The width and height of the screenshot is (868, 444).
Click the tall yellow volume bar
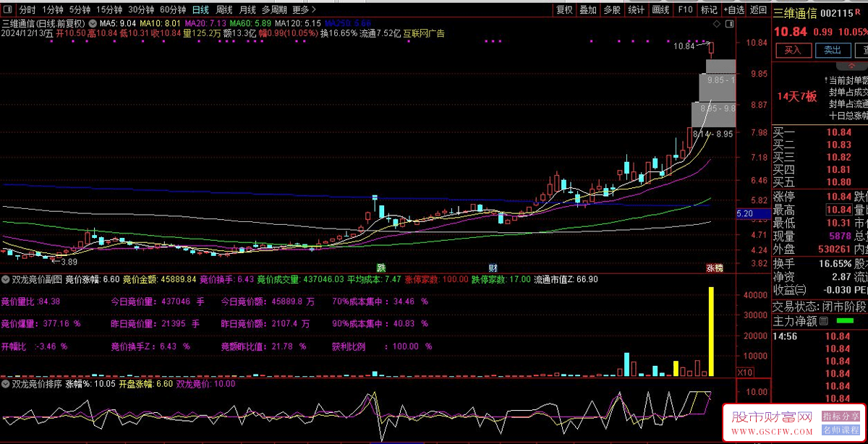tap(711, 332)
